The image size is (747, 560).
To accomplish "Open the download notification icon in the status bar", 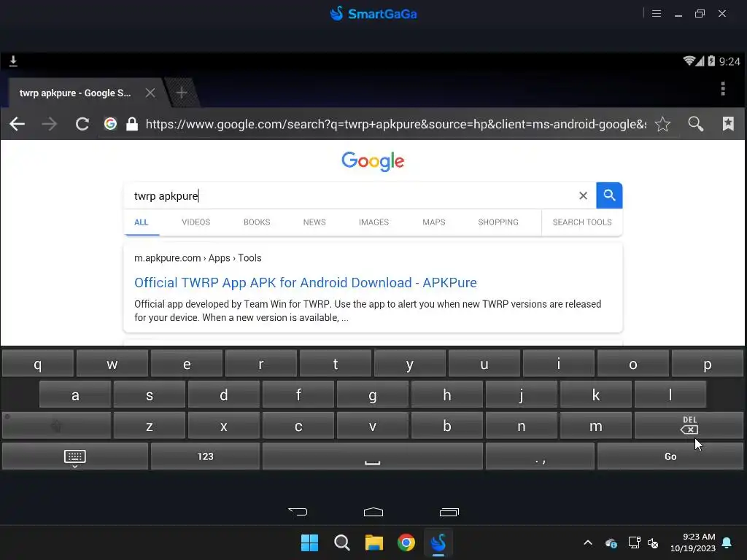I will click(13, 61).
